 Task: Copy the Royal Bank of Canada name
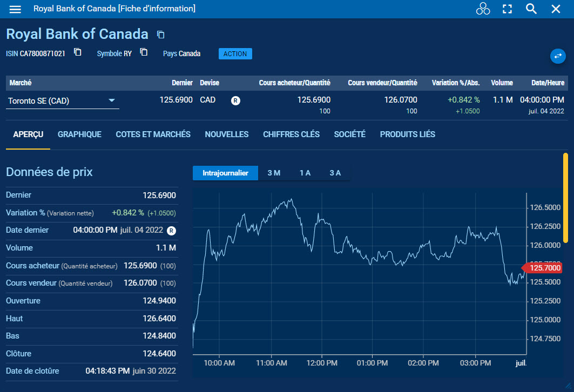click(x=160, y=35)
